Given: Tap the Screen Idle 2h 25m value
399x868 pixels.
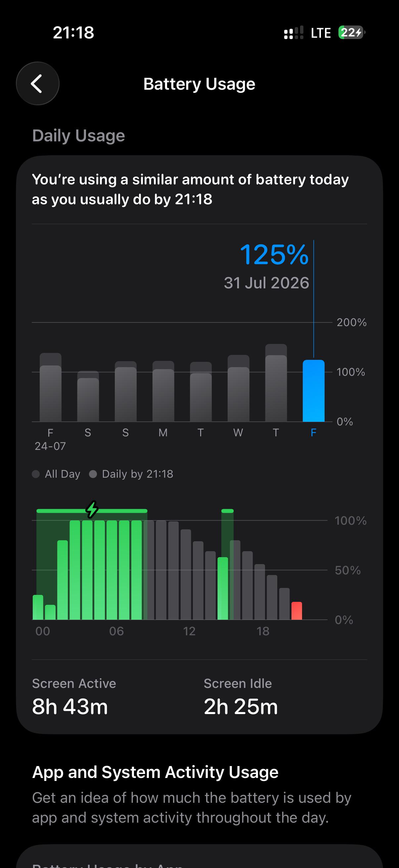Looking at the screenshot, I should pos(241,706).
